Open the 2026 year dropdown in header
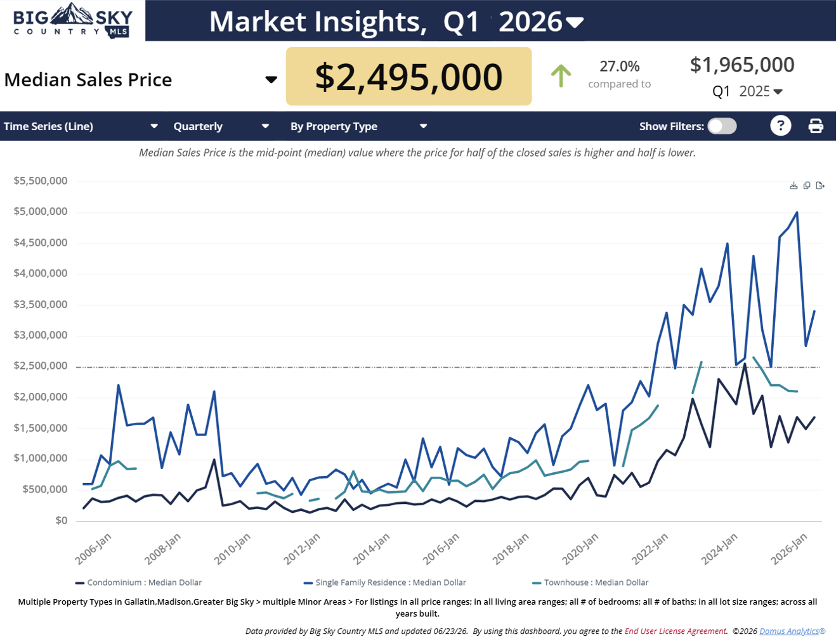The width and height of the screenshot is (836, 644). point(540,22)
